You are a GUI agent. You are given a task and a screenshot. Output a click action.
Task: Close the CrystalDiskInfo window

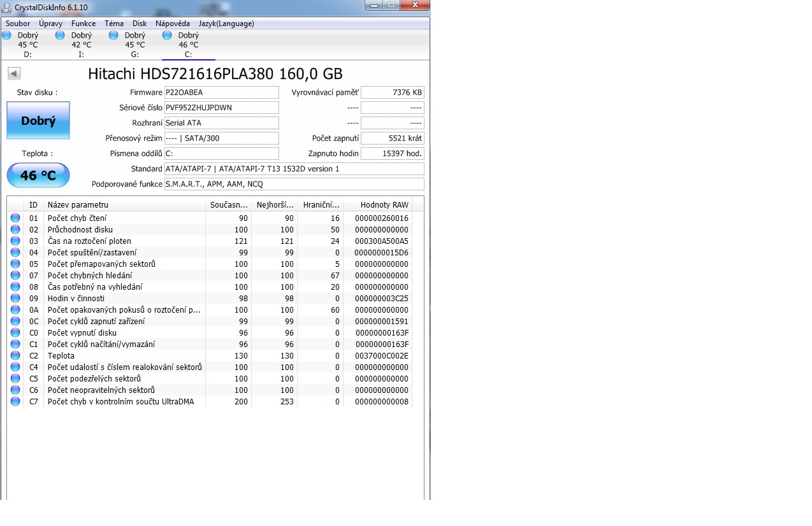point(414,5)
